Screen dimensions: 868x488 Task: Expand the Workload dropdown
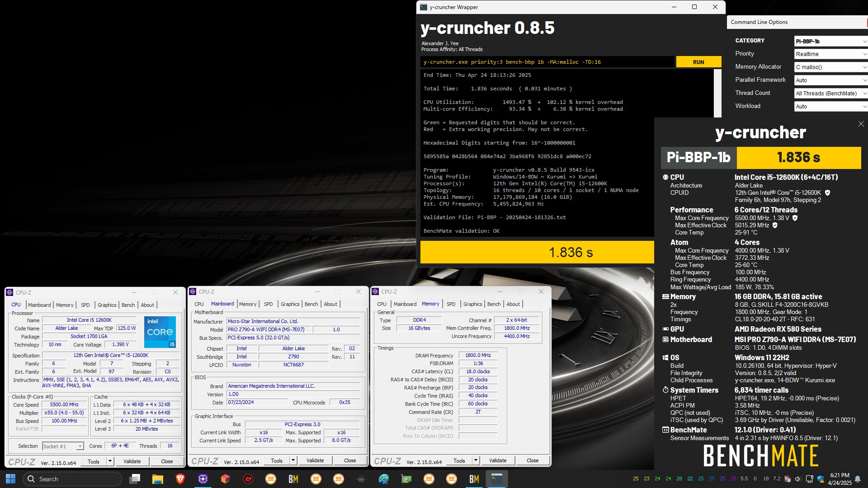831,106
